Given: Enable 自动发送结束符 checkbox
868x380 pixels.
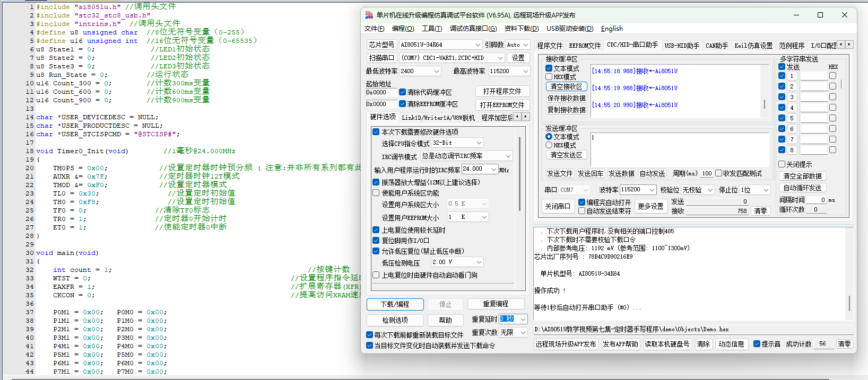Looking at the screenshot, I should click(581, 211).
